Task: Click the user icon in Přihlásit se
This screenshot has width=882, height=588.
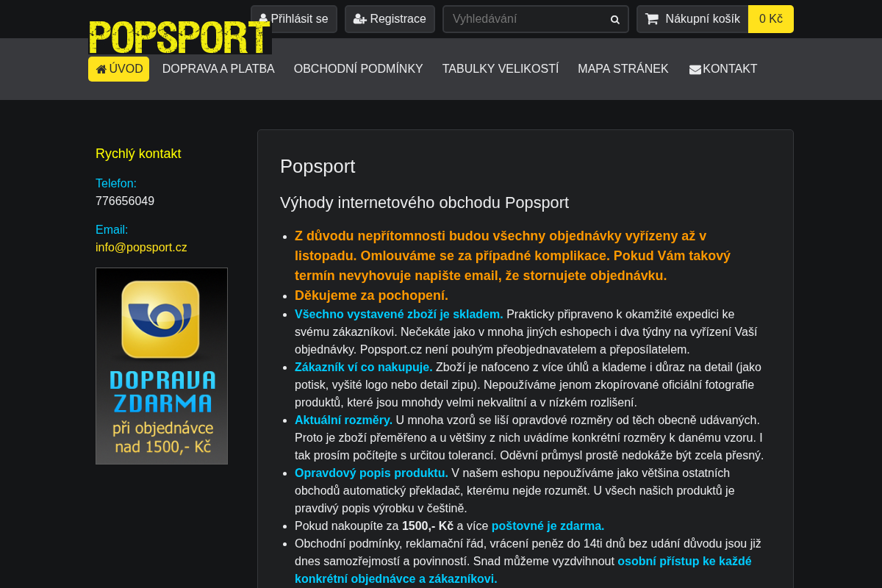Action: coord(263,18)
